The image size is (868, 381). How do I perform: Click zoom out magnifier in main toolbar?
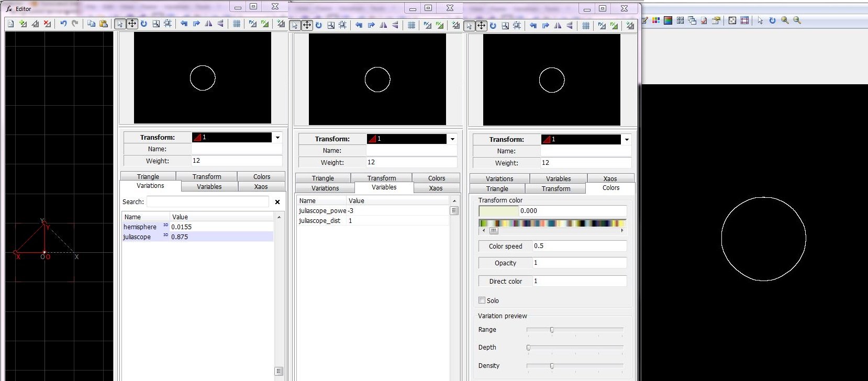pos(797,20)
